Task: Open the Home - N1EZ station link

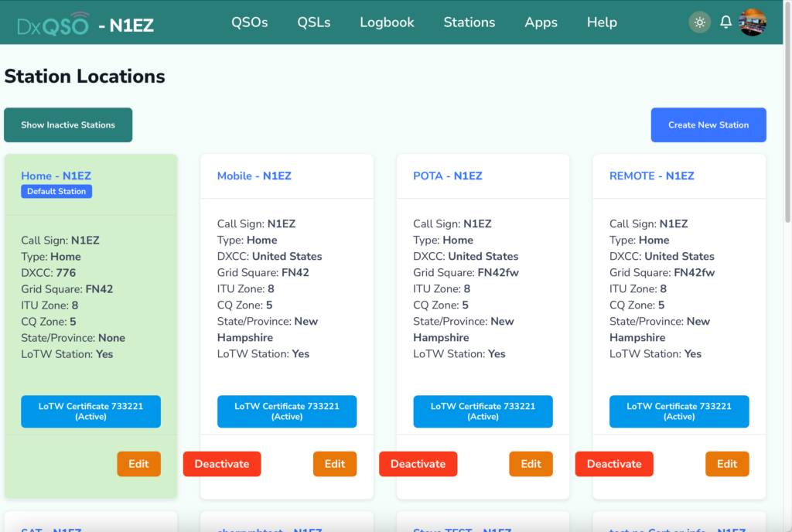Action: pos(56,176)
